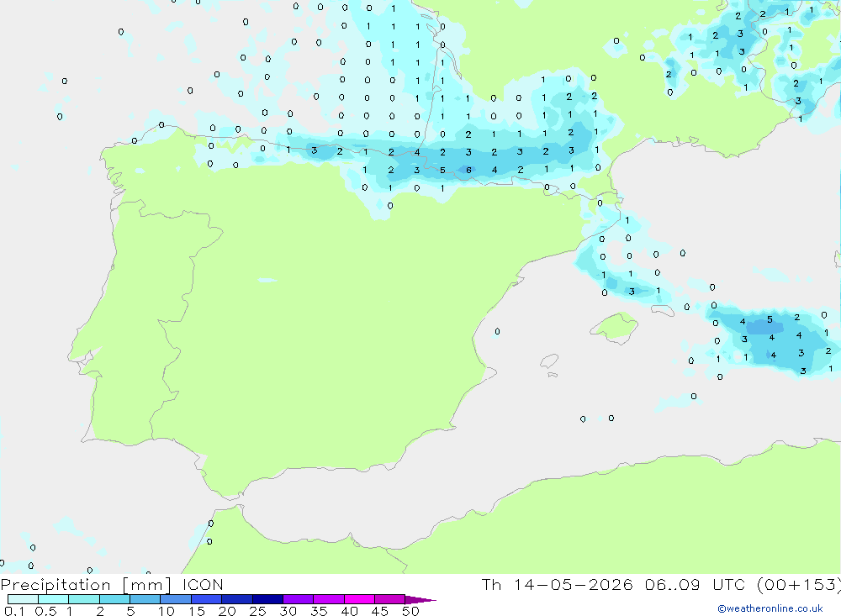
Task: Choose the 40–45 mm legend swatch
Action: (359, 599)
